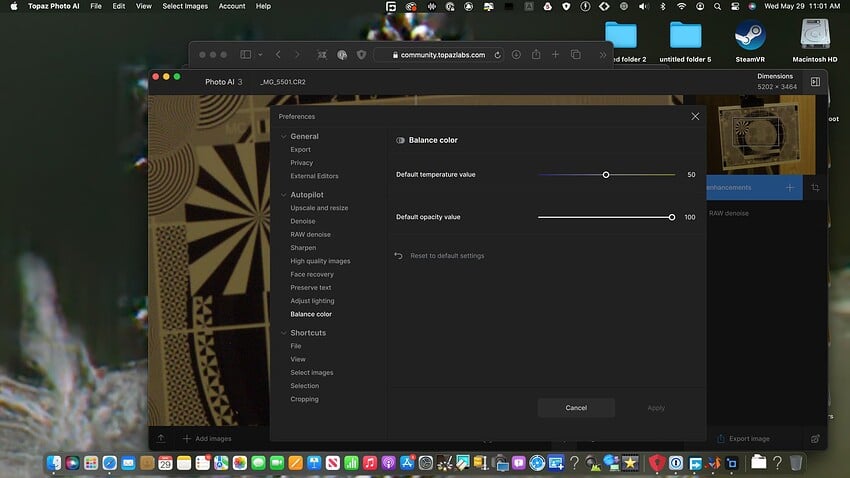Select Export in preferences sidebar

pos(300,150)
